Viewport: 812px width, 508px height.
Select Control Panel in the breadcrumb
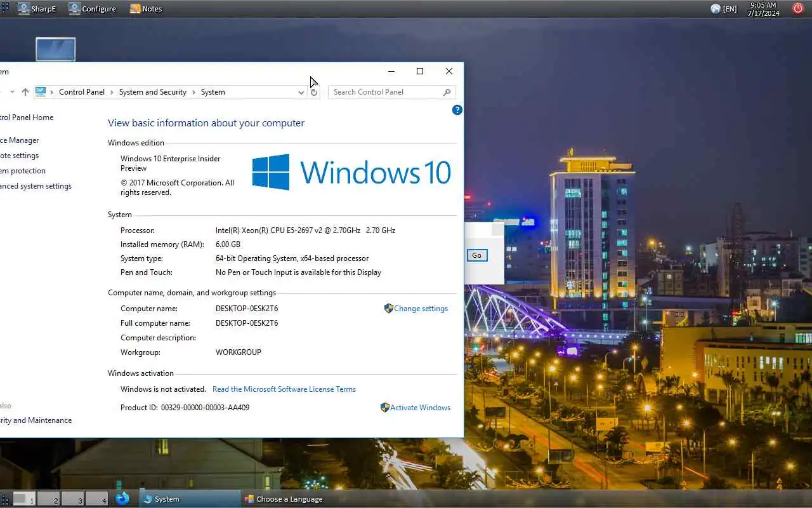[x=82, y=92]
